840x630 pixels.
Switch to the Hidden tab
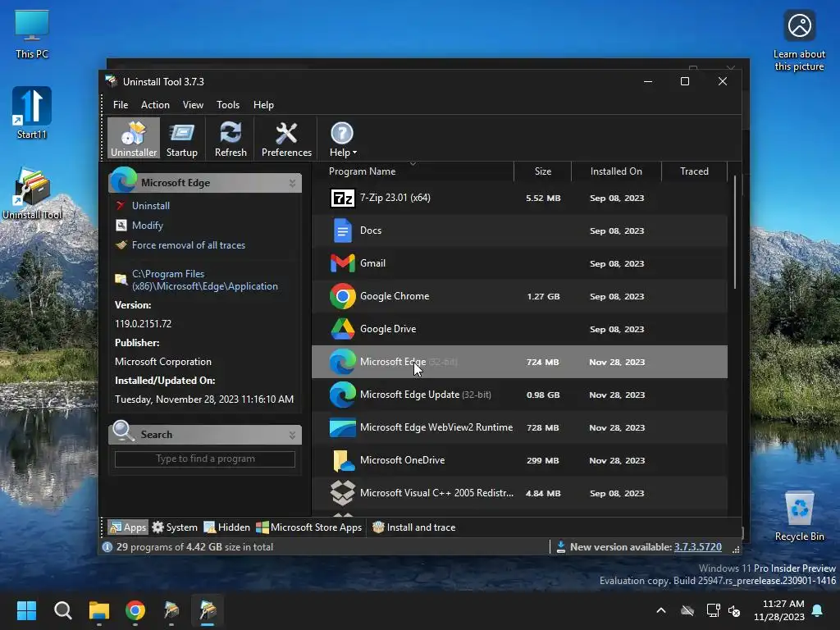pos(226,527)
